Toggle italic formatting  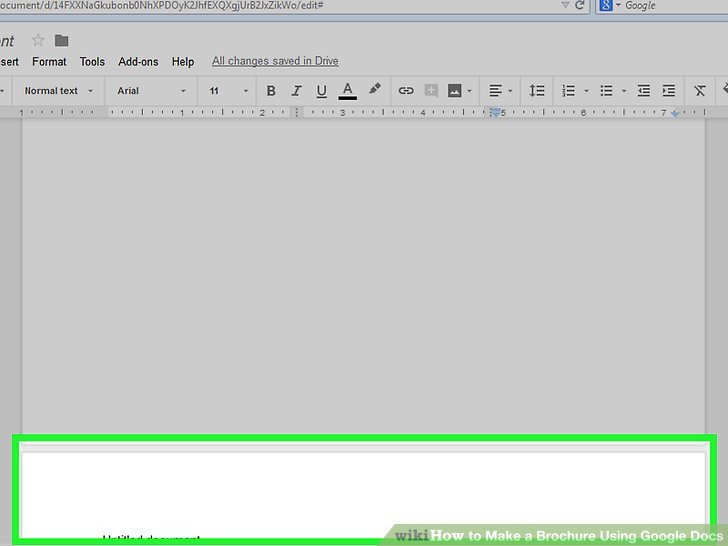click(x=296, y=91)
